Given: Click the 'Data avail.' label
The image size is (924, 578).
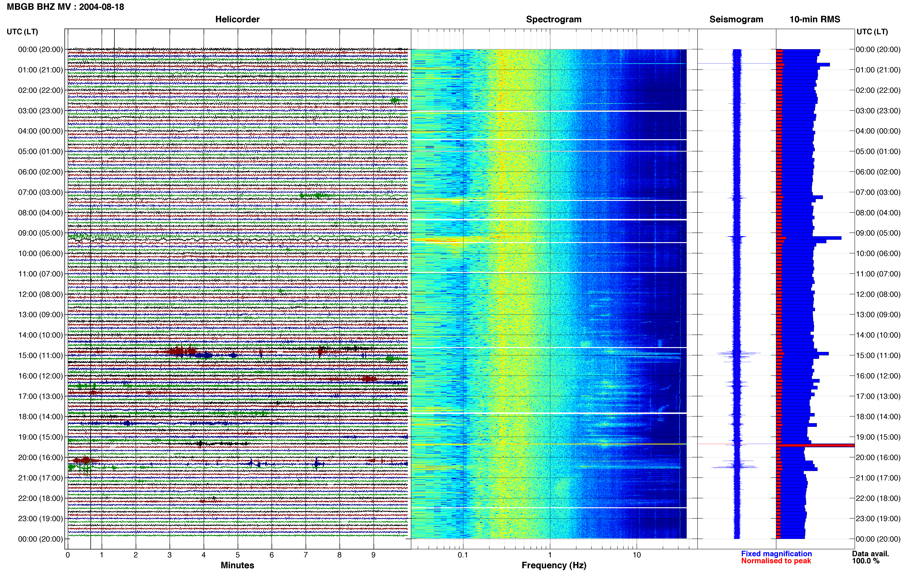Looking at the screenshot, I should (x=870, y=554).
